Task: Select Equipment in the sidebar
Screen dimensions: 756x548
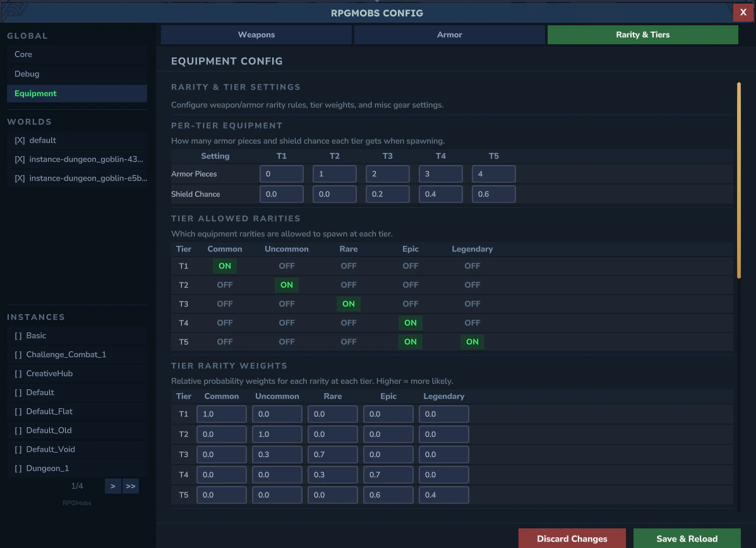Action: click(x=77, y=94)
